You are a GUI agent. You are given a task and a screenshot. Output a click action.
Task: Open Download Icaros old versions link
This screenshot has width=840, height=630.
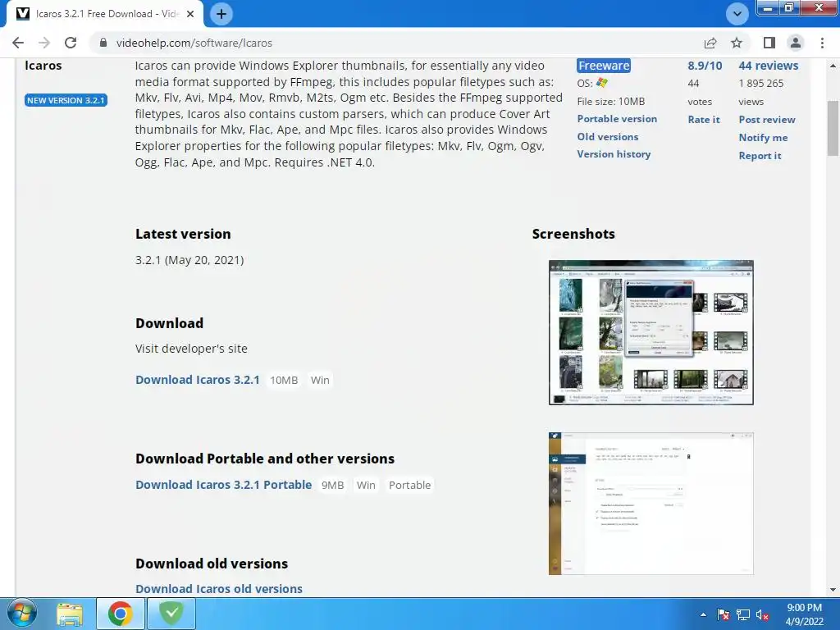coord(218,589)
